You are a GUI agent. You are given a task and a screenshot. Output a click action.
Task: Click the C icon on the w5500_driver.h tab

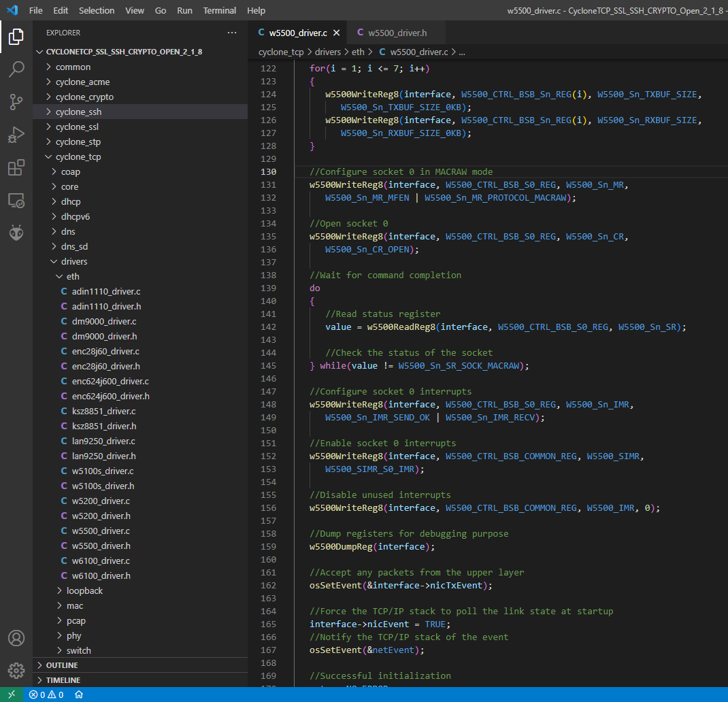(x=361, y=33)
